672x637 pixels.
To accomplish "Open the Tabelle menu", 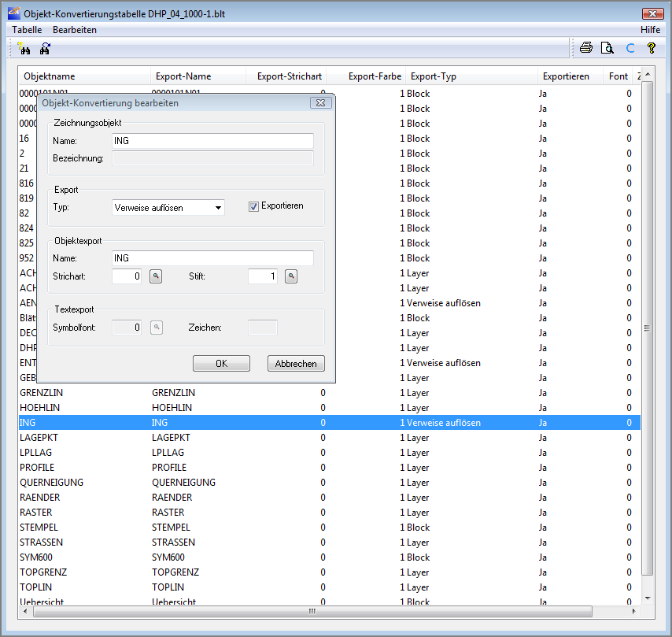I will tap(27, 30).
